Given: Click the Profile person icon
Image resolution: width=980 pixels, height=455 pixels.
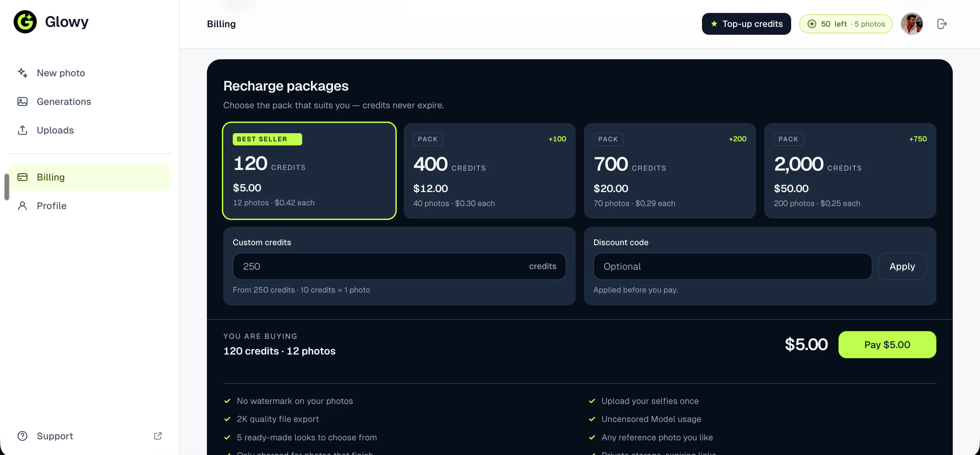Looking at the screenshot, I should coord(22,206).
